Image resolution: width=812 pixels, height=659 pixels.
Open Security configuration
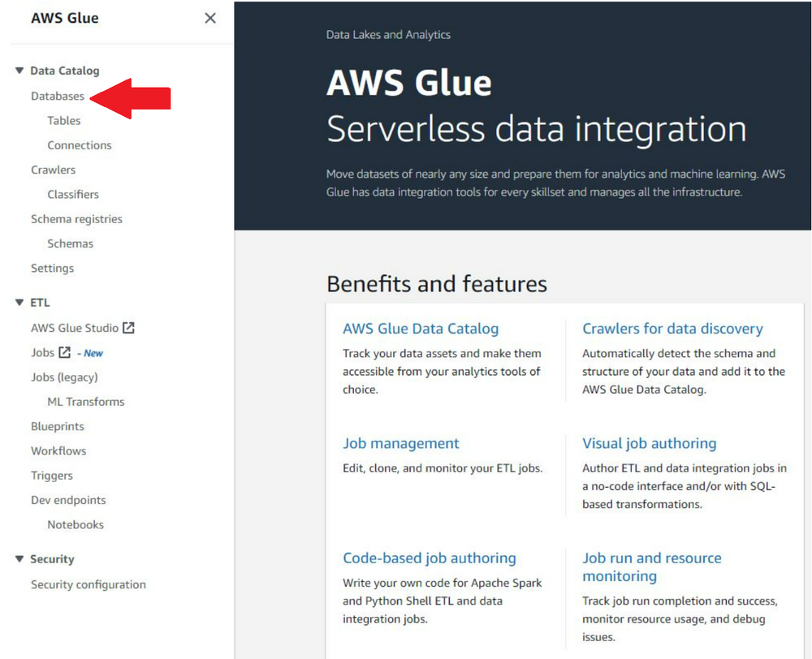point(88,584)
